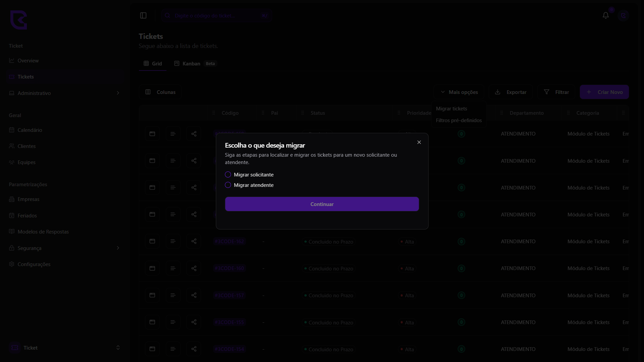Click status badge of #3CODE-162
This screenshot has width=644, height=362.
(x=329, y=242)
